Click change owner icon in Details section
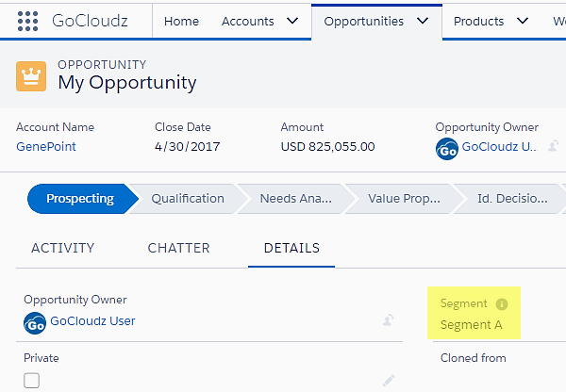Image resolution: width=566 pixels, height=392 pixels. tap(389, 319)
